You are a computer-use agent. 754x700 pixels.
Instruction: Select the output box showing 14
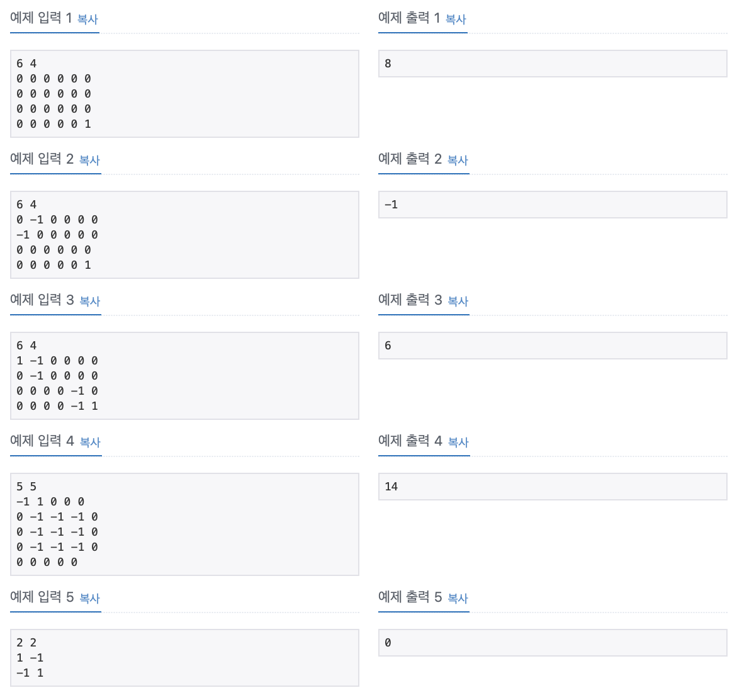pos(552,487)
